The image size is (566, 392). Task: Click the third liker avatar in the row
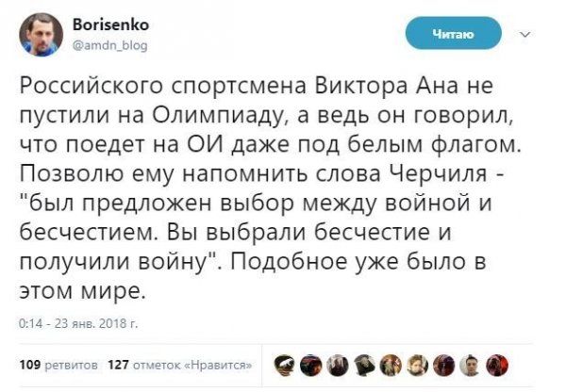(x=337, y=361)
